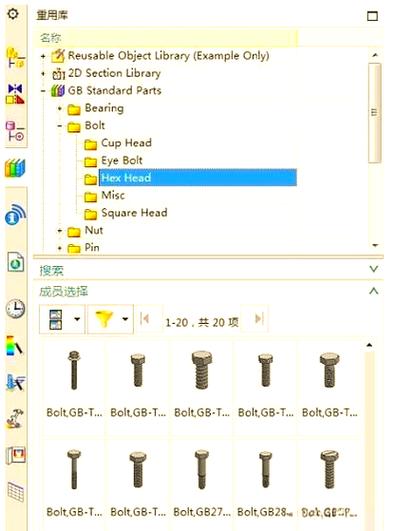Open the Roles sidebar tab
Viewport: 394px width, 531px height.
pos(16,455)
